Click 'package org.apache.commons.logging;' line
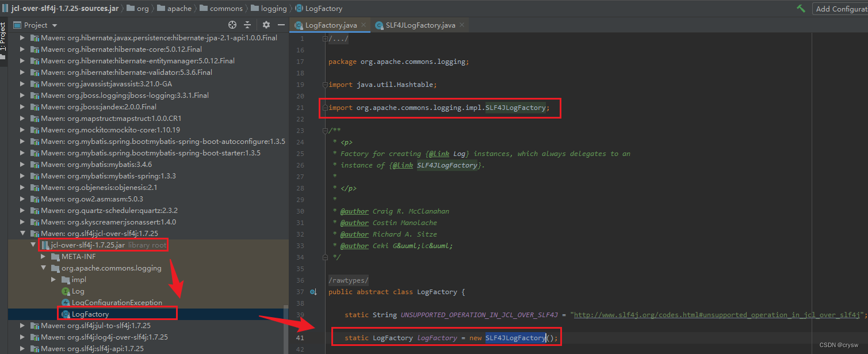Viewport: 868px width, 354px height. 399,62
